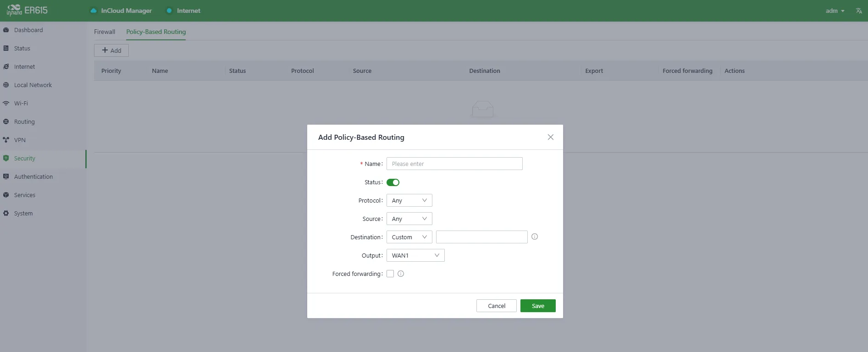The image size is (868, 352).
Task: Check the Forced forwarding checkbox
Action: [390, 274]
